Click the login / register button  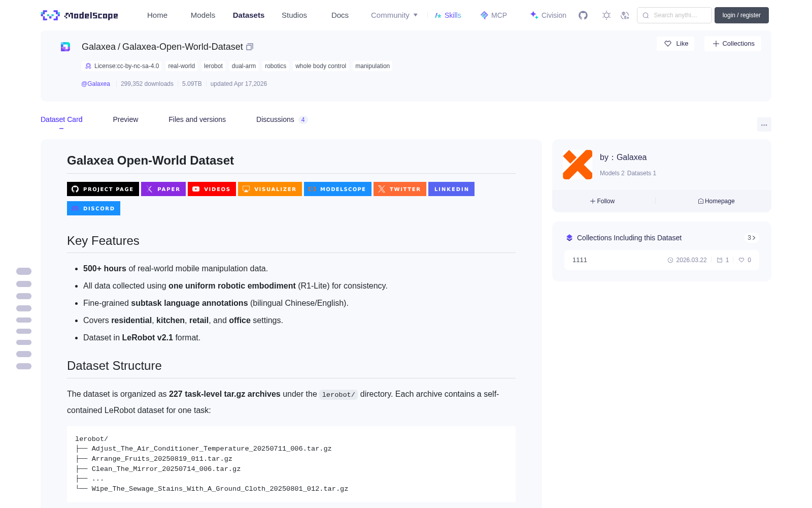(741, 15)
